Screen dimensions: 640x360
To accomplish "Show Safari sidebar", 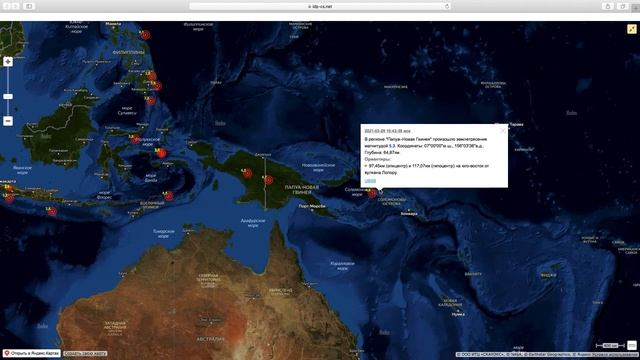I will [29, 6].
